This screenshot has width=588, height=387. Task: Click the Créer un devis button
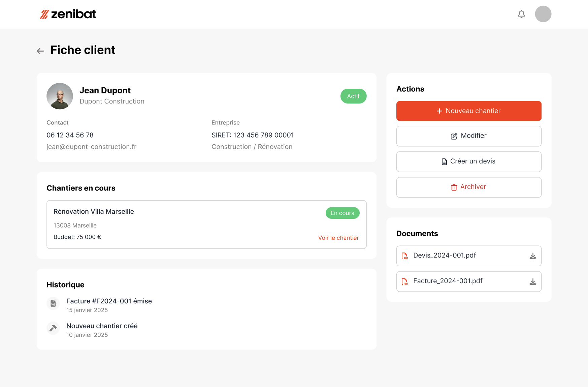click(x=469, y=161)
